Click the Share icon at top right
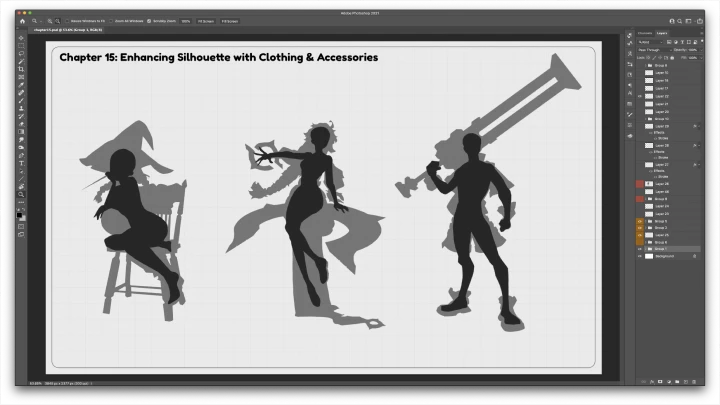 (700, 21)
